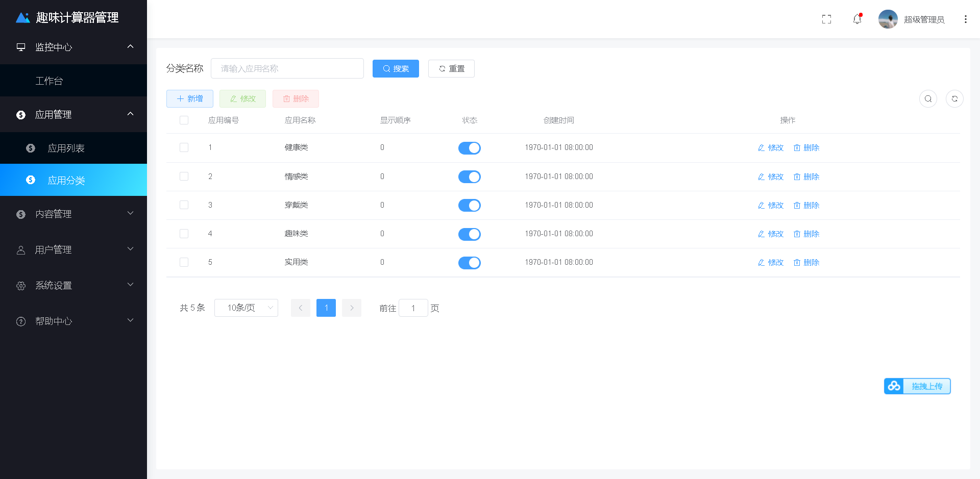Screen dimensions: 980x479
Task: Toggle status switch for 情感类
Action: coord(470,177)
